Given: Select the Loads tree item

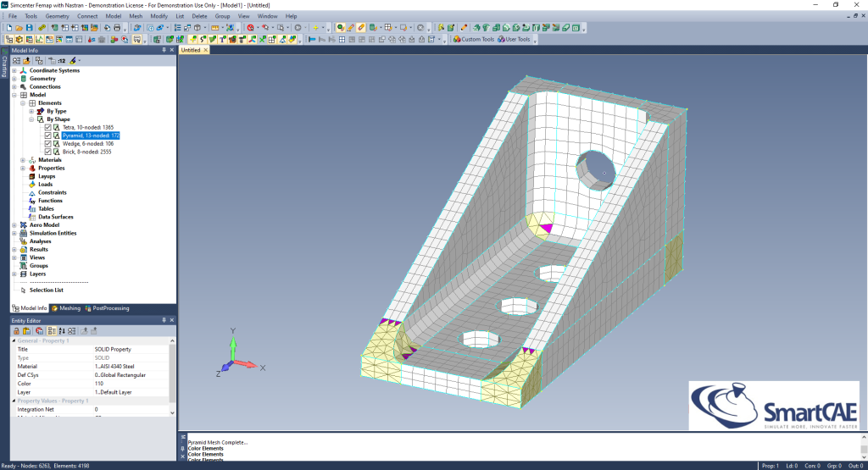Looking at the screenshot, I should tap(46, 184).
